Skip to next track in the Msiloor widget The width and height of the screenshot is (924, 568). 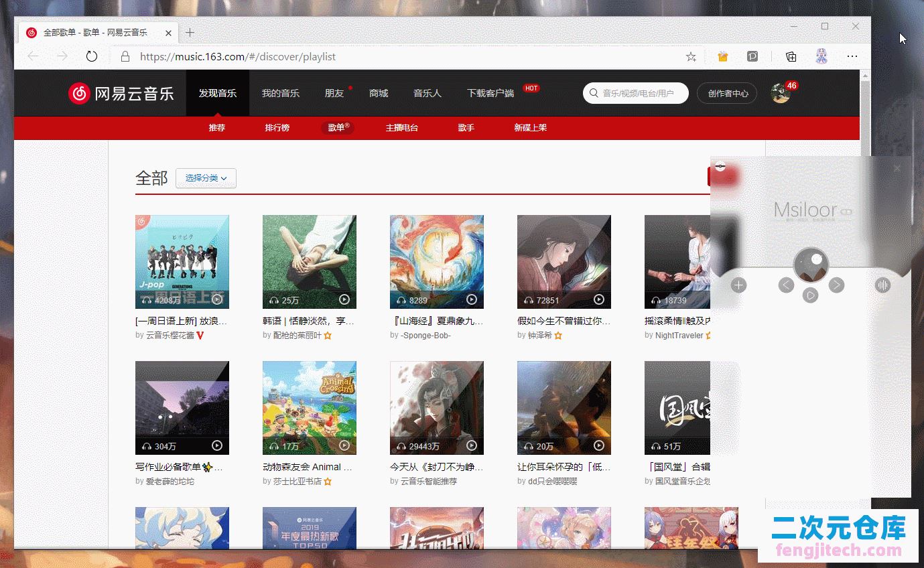point(836,285)
